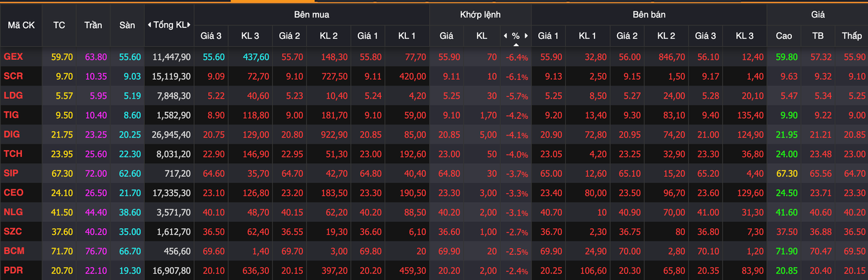Click left arrow beside Tổng KL header

(x=149, y=25)
